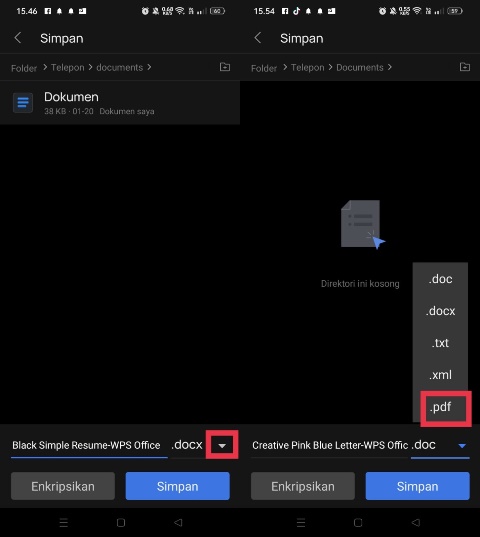Collapse the blue .doc format dropdown arrow

462,446
